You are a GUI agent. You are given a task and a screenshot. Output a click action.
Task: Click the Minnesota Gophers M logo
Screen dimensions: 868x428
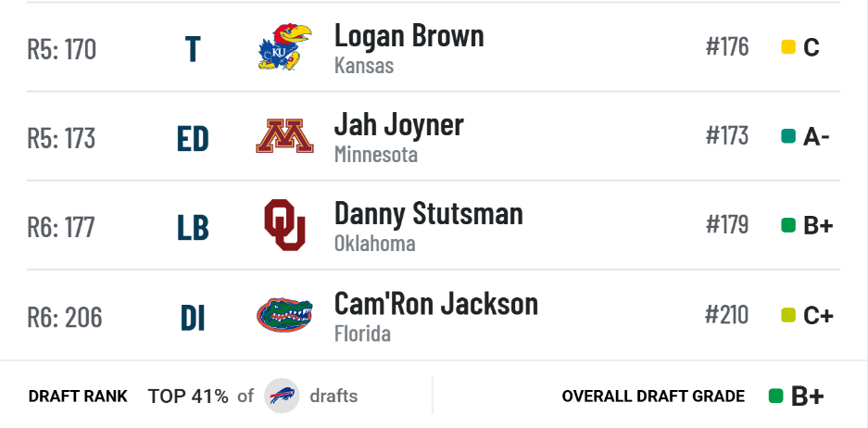click(x=284, y=136)
